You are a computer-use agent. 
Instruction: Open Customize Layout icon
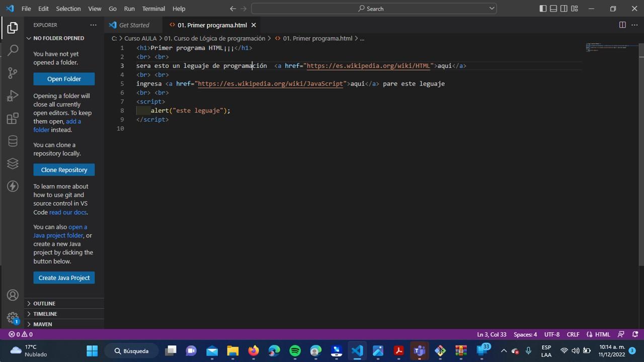pos(575,9)
